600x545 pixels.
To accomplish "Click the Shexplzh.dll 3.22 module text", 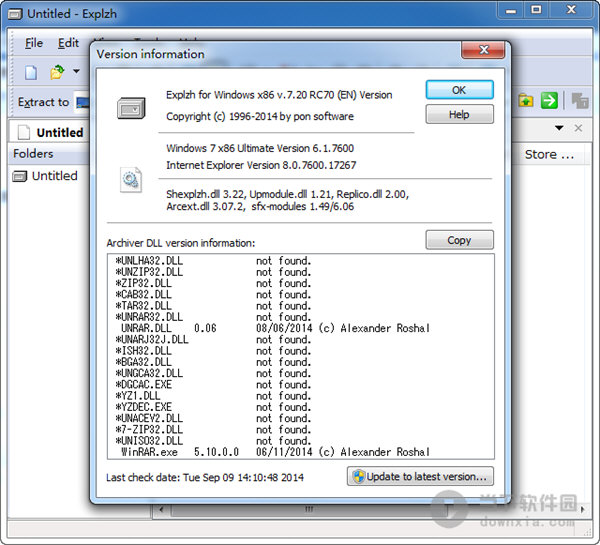I will 287,200.
